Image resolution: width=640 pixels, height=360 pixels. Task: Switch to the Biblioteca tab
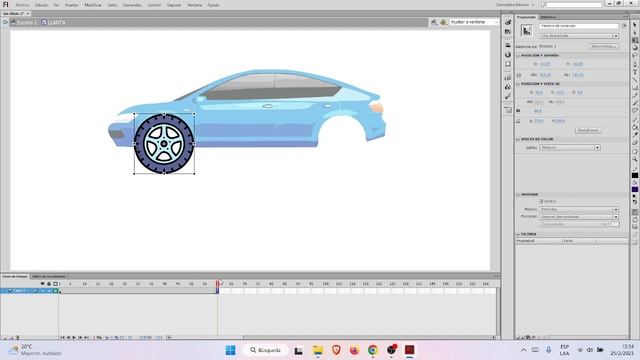(x=548, y=17)
